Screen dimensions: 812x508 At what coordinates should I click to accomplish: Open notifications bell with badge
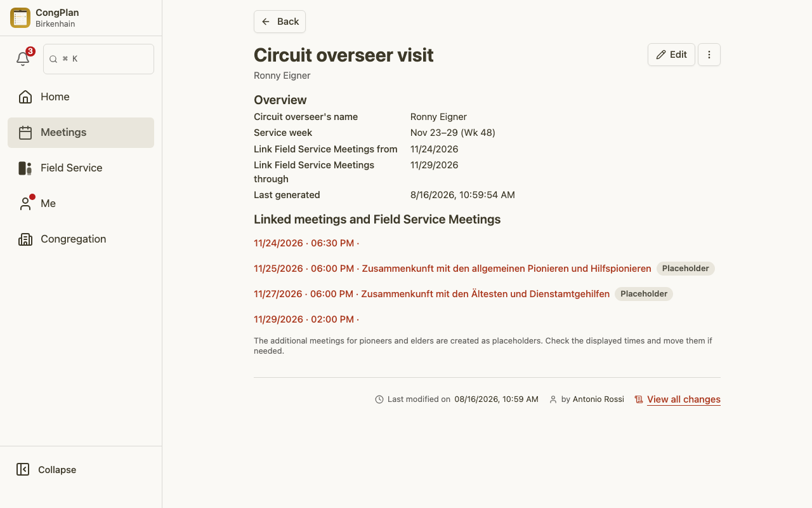pyautogui.click(x=23, y=58)
